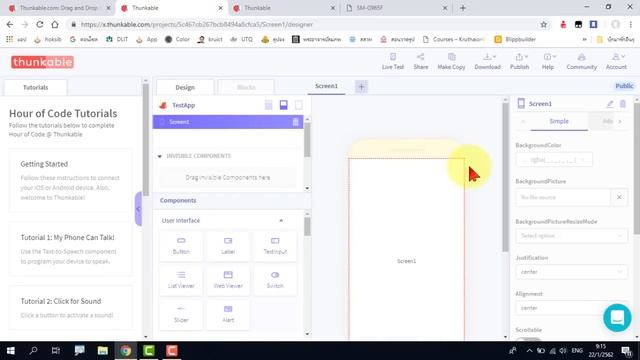Go to the Community page

click(581, 61)
